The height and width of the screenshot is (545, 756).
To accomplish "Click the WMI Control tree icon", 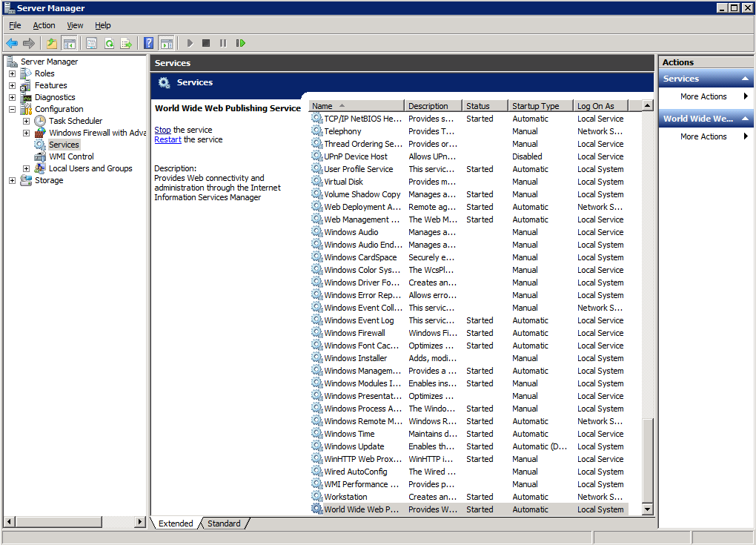I will point(40,156).
